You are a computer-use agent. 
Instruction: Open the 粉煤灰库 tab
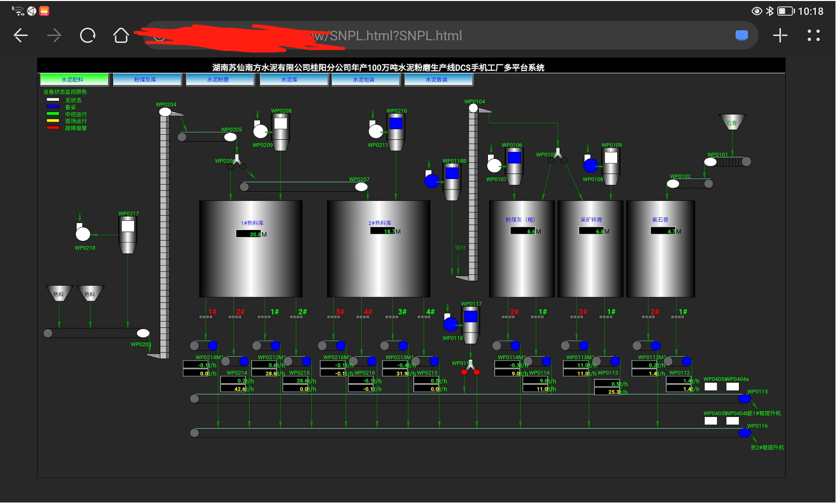(147, 79)
